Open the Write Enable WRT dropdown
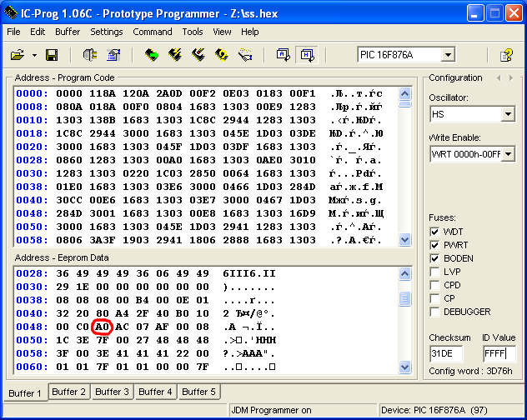Viewport: 527px width, 420px height. point(508,154)
